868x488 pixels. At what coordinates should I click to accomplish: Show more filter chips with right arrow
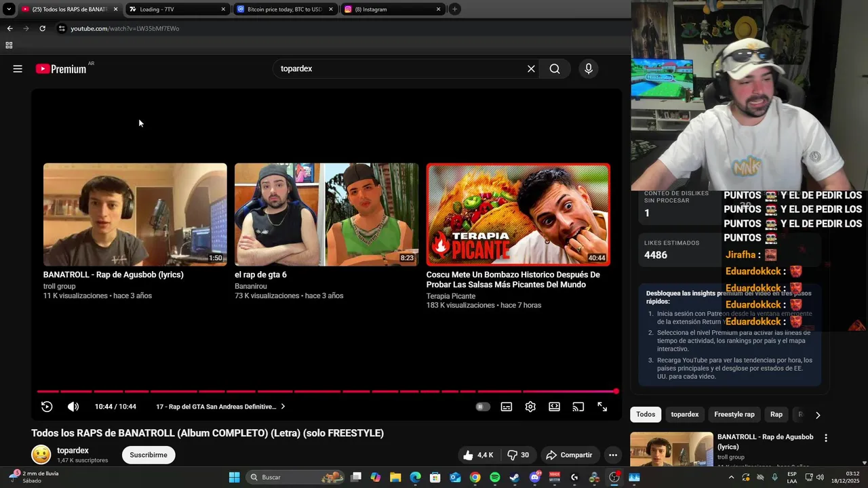(x=817, y=415)
